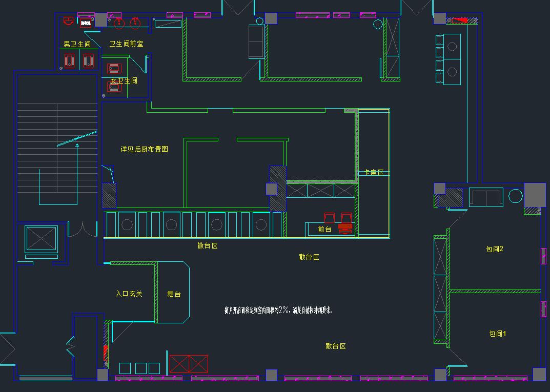Click the 卡座区 booth area label
Screen dimensions: 550x392
pyautogui.click(x=374, y=172)
